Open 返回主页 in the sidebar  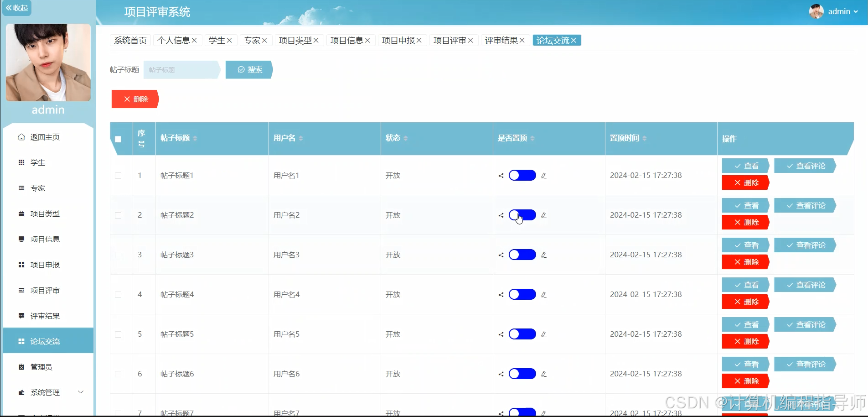tap(48, 137)
